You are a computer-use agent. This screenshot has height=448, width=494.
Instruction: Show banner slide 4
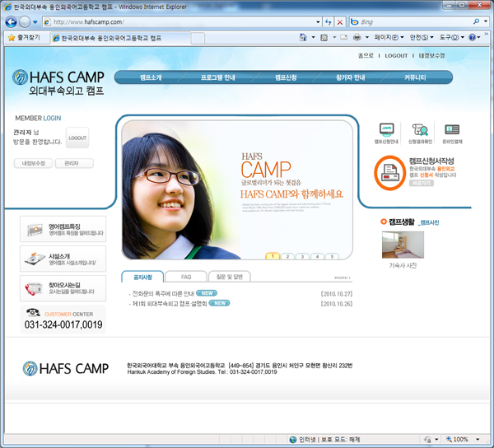tap(317, 256)
